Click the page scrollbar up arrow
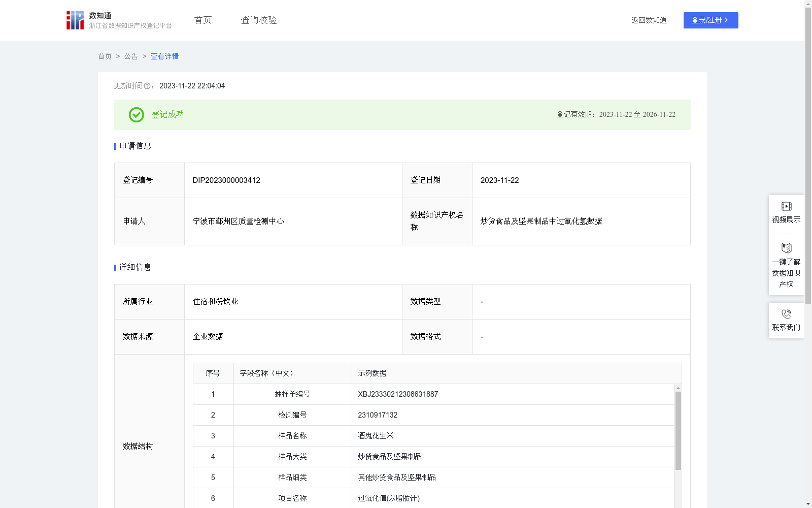Image resolution: width=812 pixels, height=508 pixels. tap(808, 4)
